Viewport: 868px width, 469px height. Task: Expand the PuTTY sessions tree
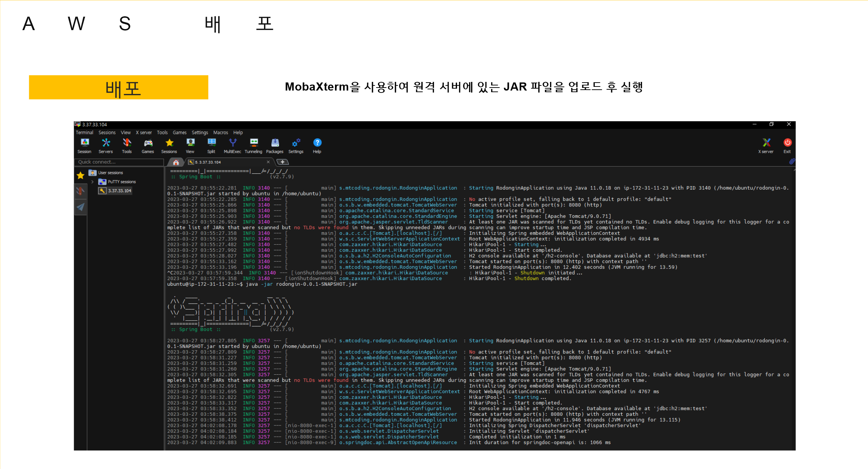click(x=93, y=182)
